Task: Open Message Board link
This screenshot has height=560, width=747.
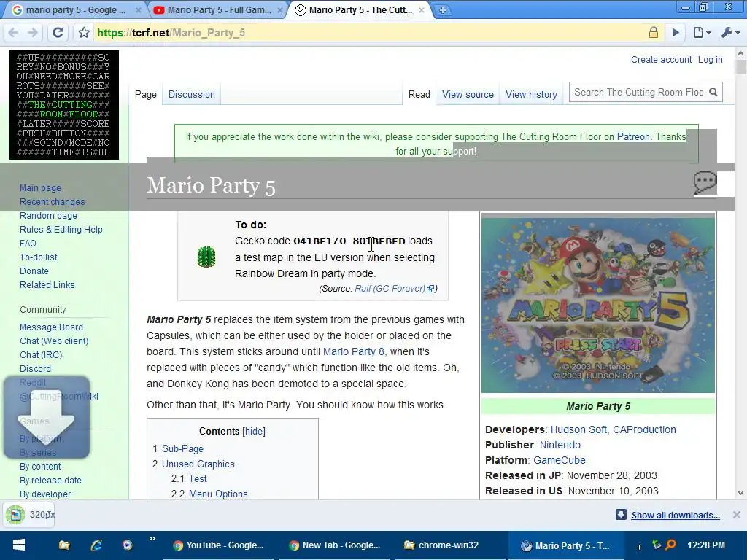Action: coord(52,327)
